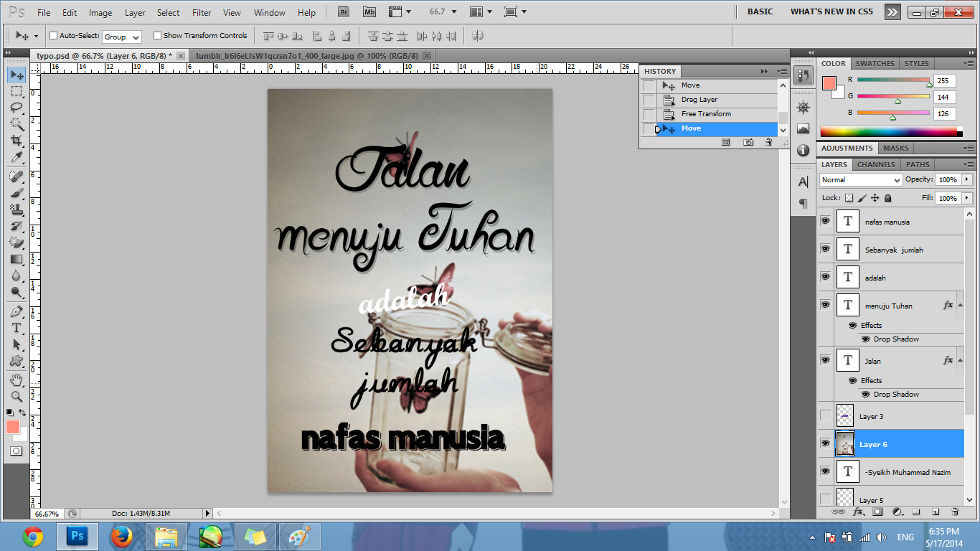Select the Eyedropper tool
Viewport: 980px width, 551px height.
[x=17, y=158]
